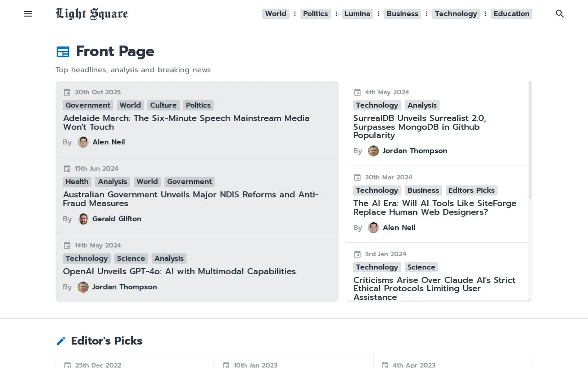The height and width of the screenshot is (368, 588).
Task: Click Business tag on SiteForge article
Action: coord(423,190)
